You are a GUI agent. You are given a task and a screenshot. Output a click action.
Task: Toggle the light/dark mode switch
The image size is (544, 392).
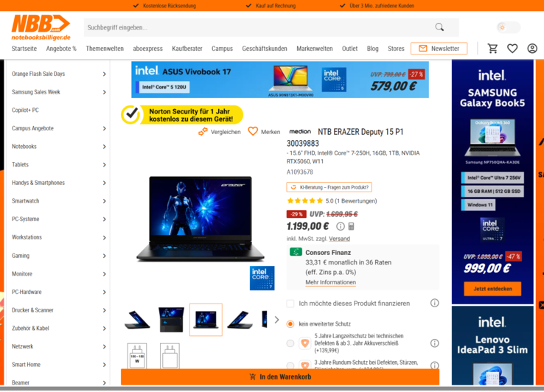[x=509, y=27]
